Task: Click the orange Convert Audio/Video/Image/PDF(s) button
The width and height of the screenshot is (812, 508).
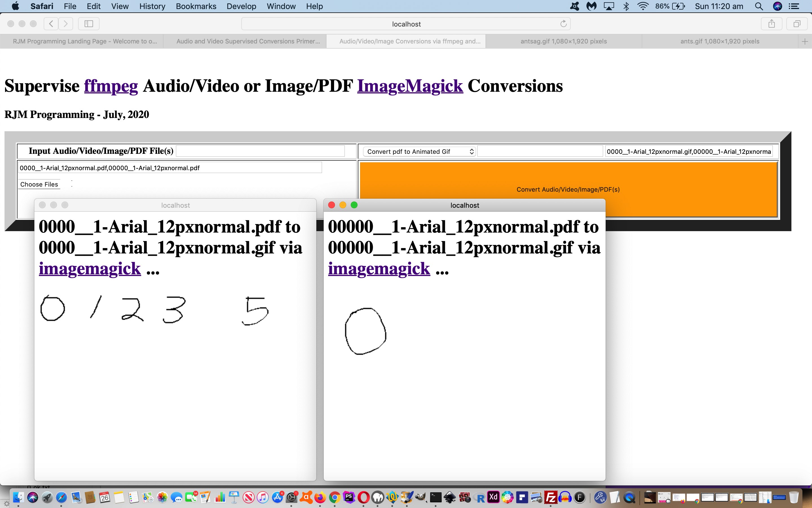Action: [x=568, y=189]
